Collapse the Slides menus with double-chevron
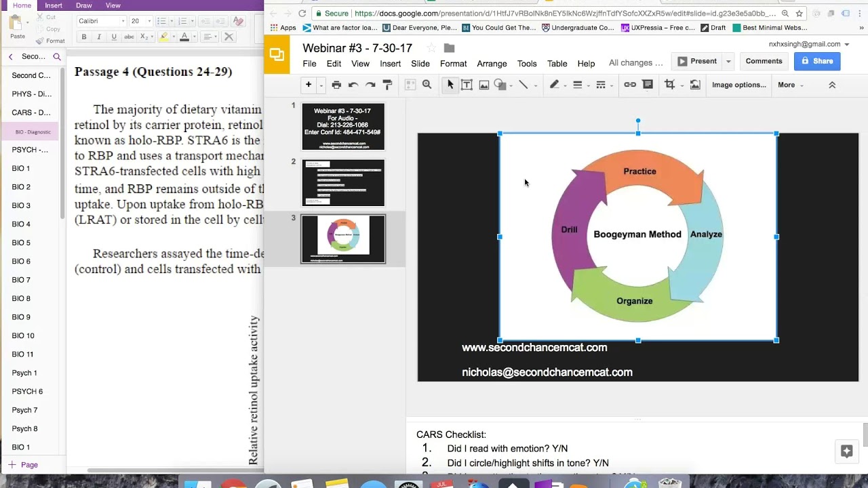The image size is (868, 488). [x=832, y=85]
